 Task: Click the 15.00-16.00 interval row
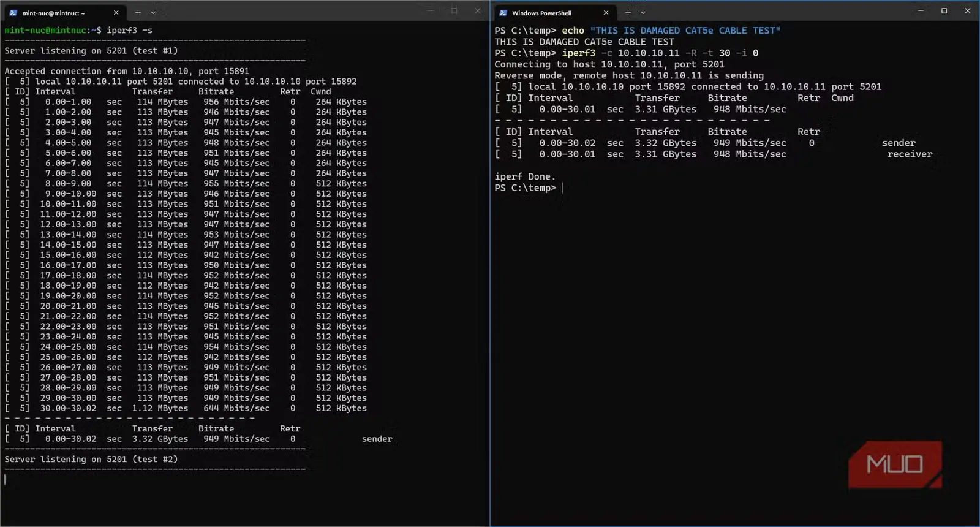(186, 255)
